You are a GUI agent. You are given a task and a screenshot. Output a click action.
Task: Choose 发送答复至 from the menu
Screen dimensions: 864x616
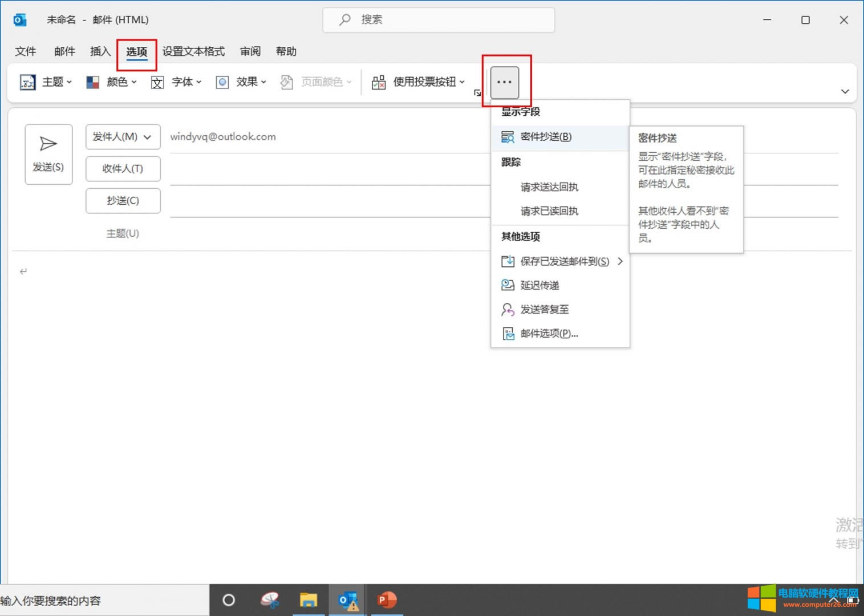tap(560, 309)
